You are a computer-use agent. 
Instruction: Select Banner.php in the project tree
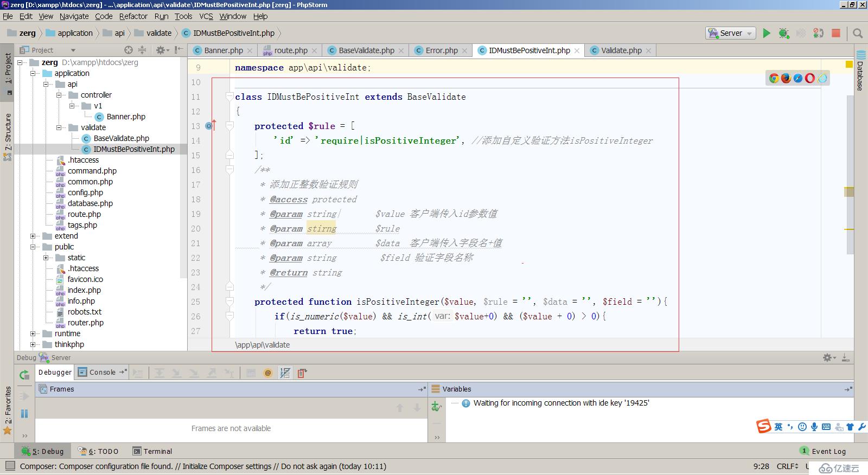click(x=126, y=117)
